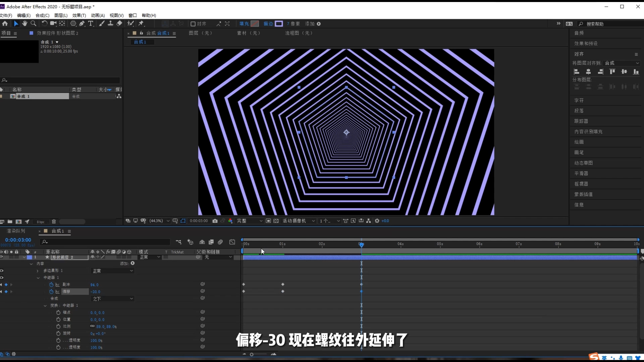This screenshot has height=362, width=644.
Task: Create new folder in Project panel
Action: (x=10, y=222)
